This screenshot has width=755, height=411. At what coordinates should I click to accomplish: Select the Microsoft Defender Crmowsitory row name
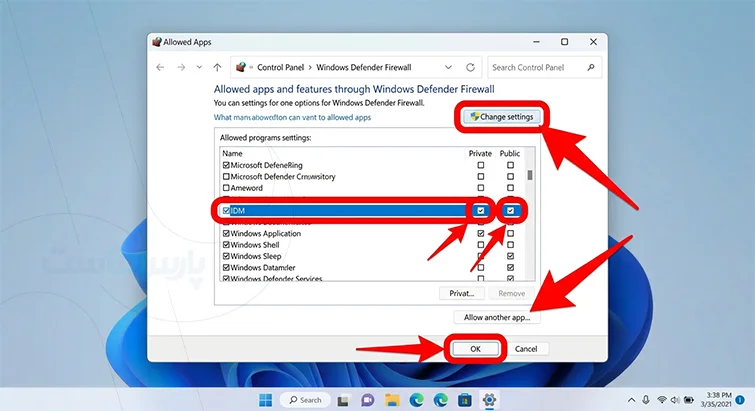pos(283,177)
